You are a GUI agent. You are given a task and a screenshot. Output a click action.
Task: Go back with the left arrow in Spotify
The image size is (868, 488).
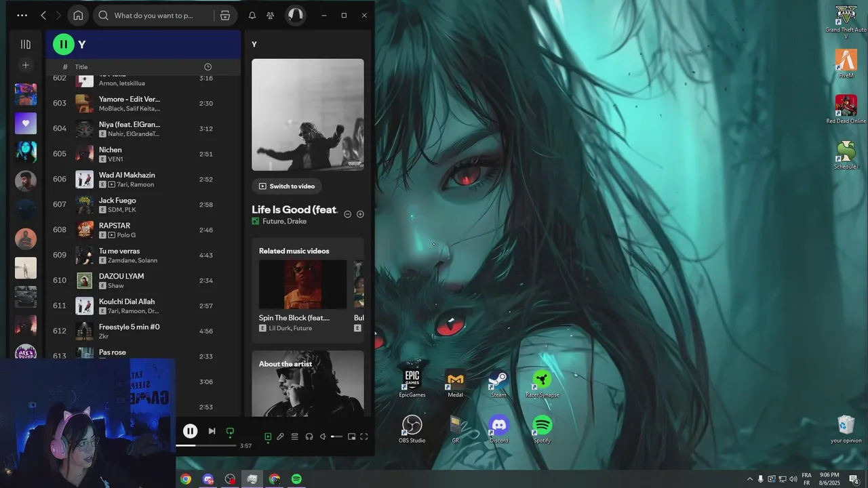coord(43,15)
